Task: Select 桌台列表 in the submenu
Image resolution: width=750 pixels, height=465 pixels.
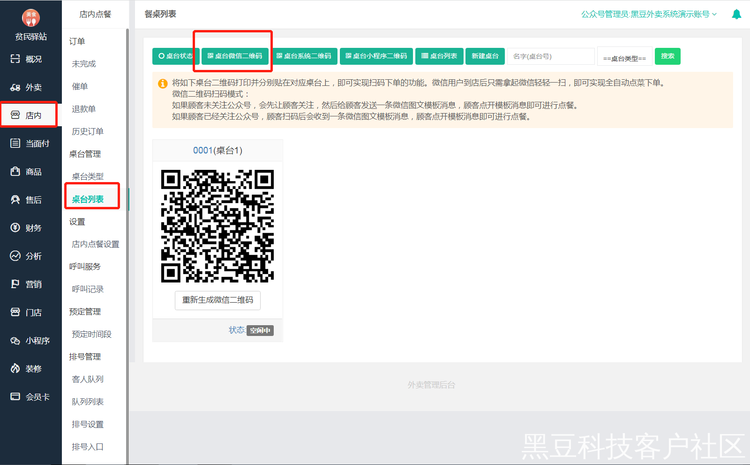Action: tap(88, 199)
